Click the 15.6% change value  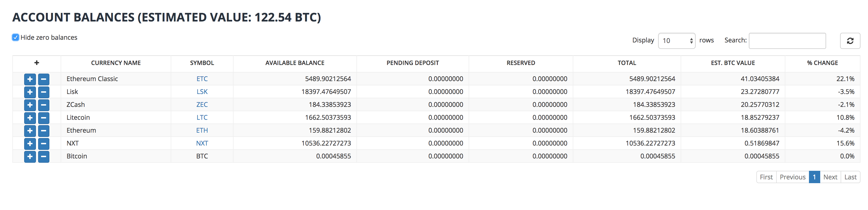[x=845, y=143]
